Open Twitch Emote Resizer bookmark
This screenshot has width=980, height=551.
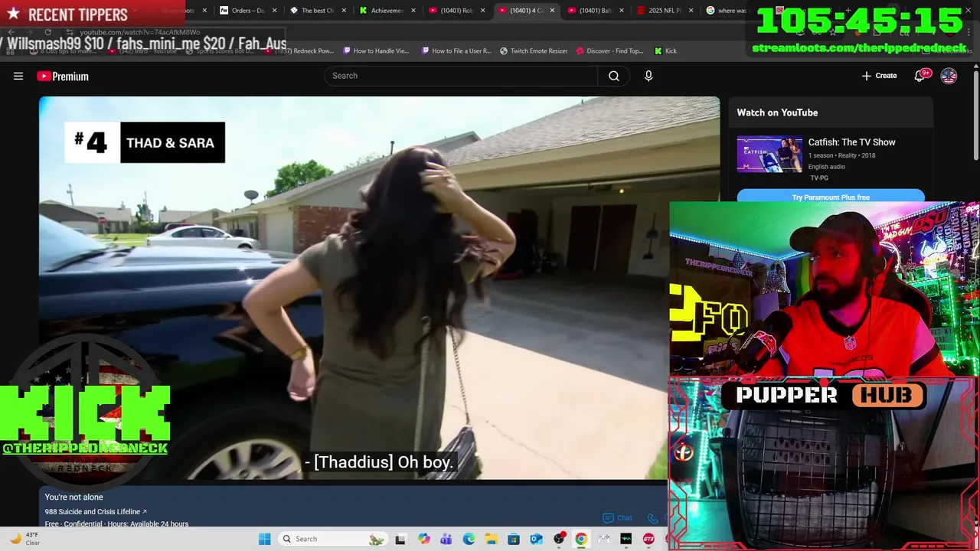[x=534, y=51]
